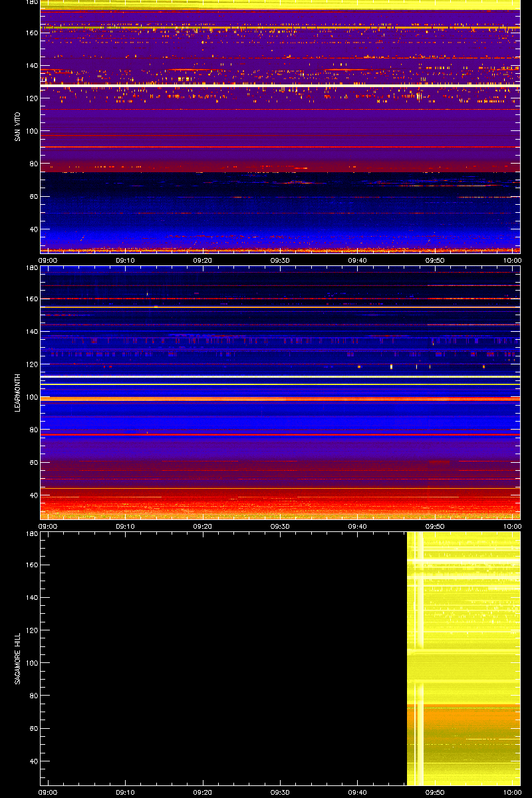Screen dimensions: 532x798
Task: Click 09:30 time label under San Vito panel
Action: (x=280, y=261)
